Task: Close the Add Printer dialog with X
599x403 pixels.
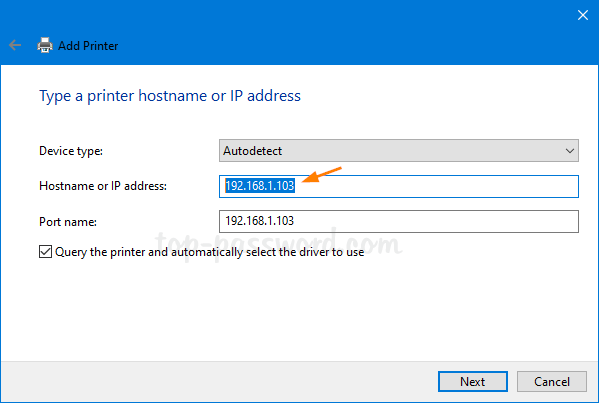Action: 583,15
